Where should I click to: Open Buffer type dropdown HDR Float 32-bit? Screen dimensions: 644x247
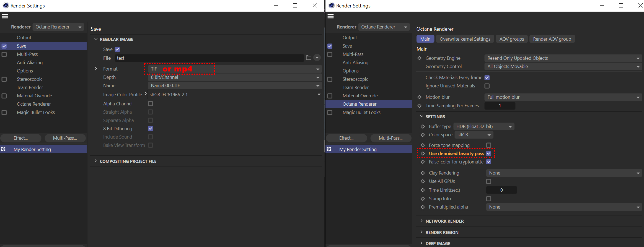tap(484, 126)
